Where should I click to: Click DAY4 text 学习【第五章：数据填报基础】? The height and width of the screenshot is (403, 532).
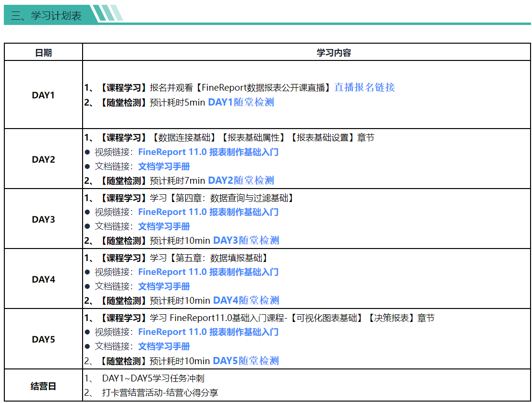pyautogui.click(x=210, y=258)
